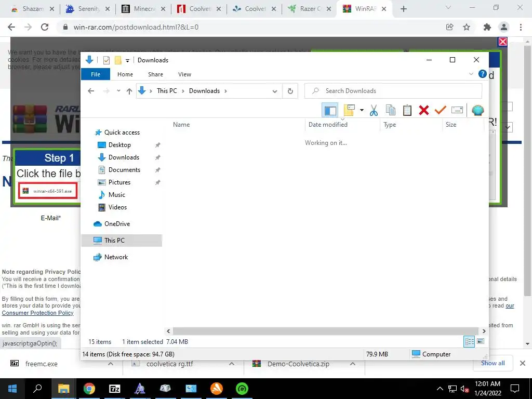Close the red X overlay on WinRAR page
This screenshot has height=399, width=532.
(503, 42)
